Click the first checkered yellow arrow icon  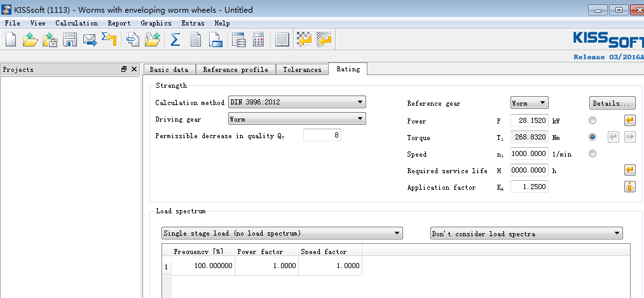pos(305,40)
